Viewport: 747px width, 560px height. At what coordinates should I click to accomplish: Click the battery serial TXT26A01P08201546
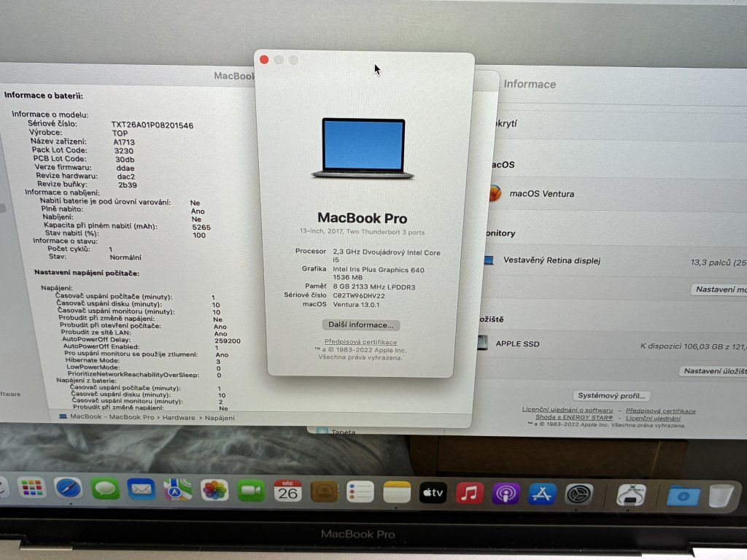[152, 125]
